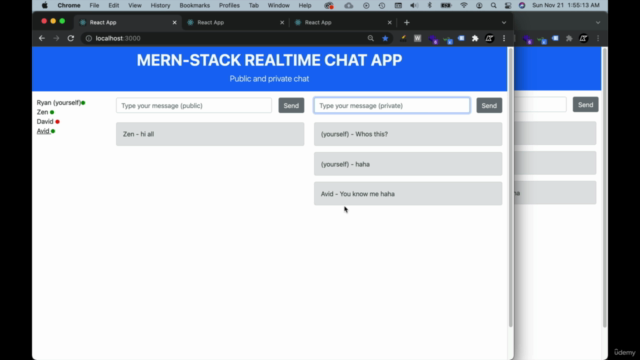This screenshot has width=640, height=360.
Task: Click the '(yourself) - haha' message
Action: pos(408,164)
